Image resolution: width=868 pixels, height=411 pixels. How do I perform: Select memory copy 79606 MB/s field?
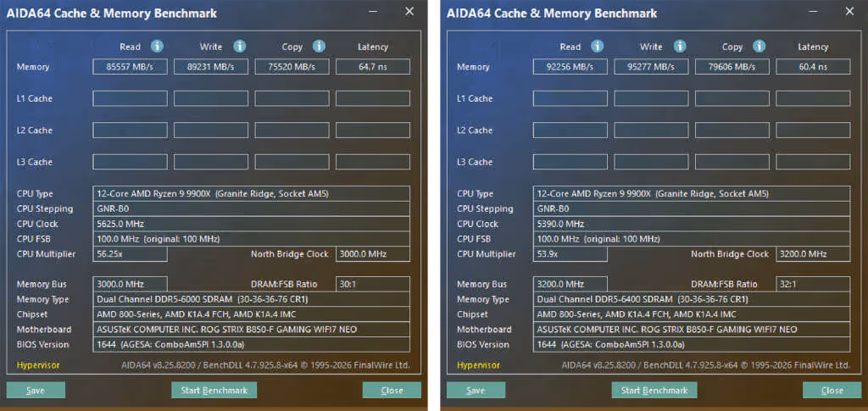click(732, 67)
